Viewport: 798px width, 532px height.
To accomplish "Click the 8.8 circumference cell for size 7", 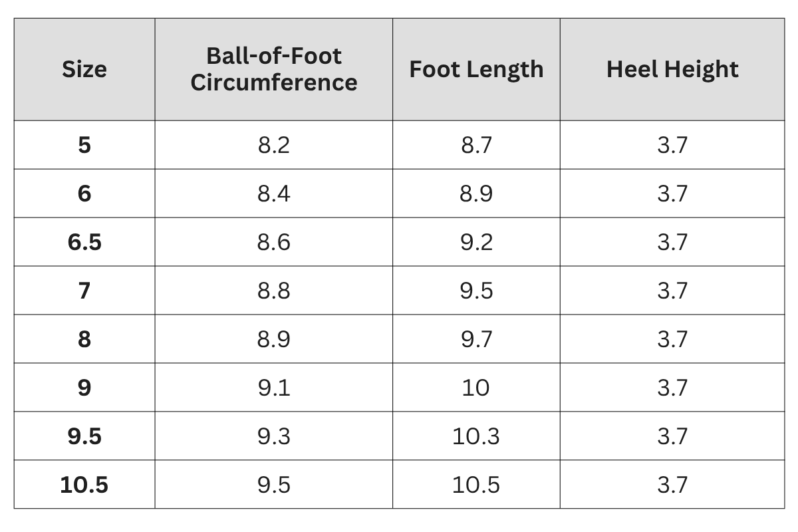I will (x=273, y=291).
